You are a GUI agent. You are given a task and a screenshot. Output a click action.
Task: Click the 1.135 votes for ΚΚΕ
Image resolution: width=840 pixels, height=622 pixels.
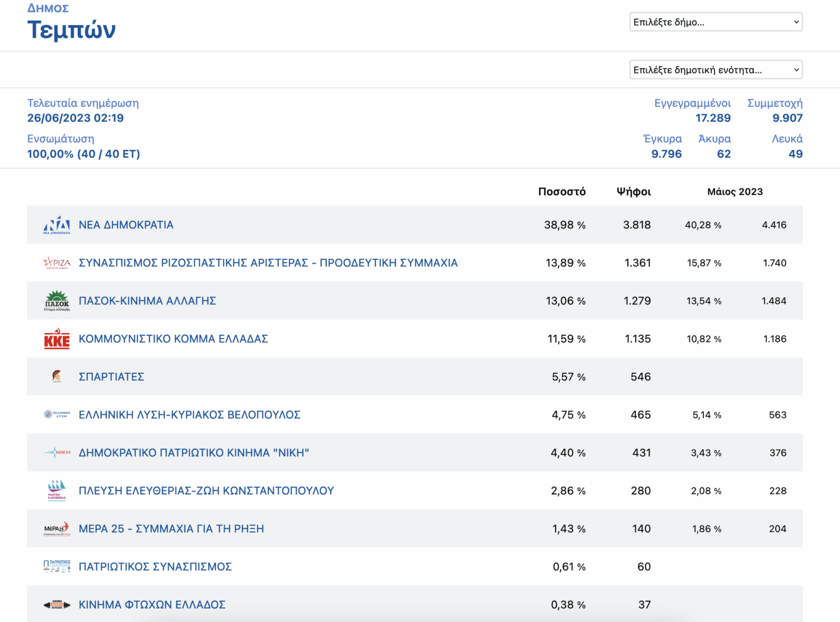(638, 339)
